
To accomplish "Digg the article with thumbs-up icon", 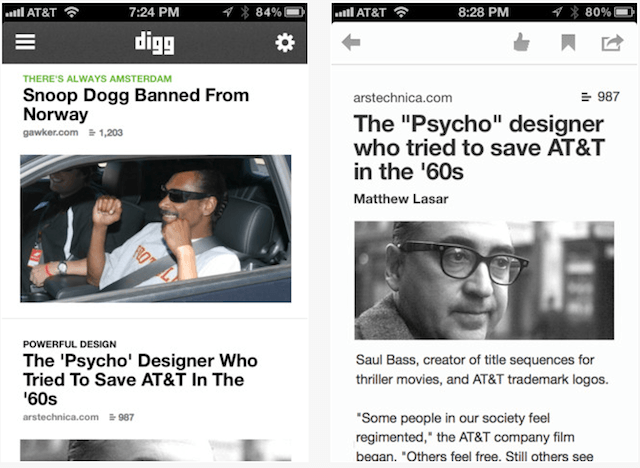I will tap(521, 42).
